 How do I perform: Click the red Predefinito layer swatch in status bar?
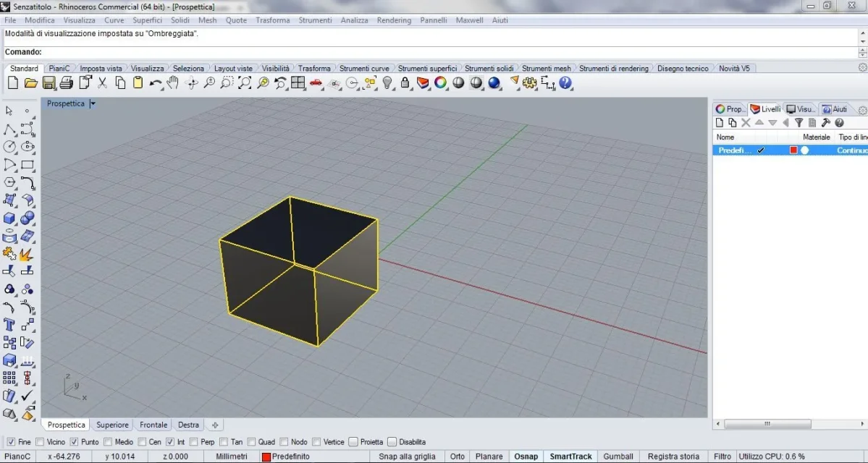click(266, 457)
